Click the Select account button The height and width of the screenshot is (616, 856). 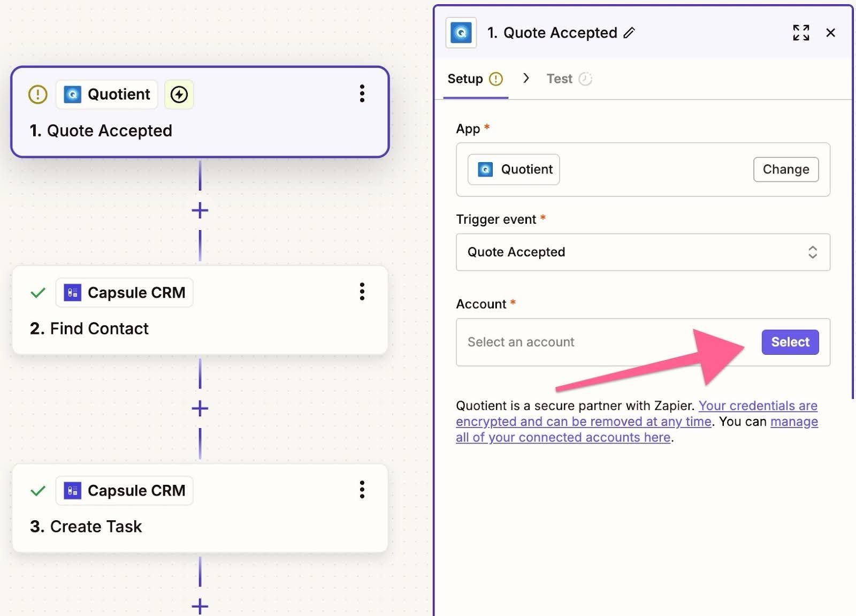[x=790, y=342]
